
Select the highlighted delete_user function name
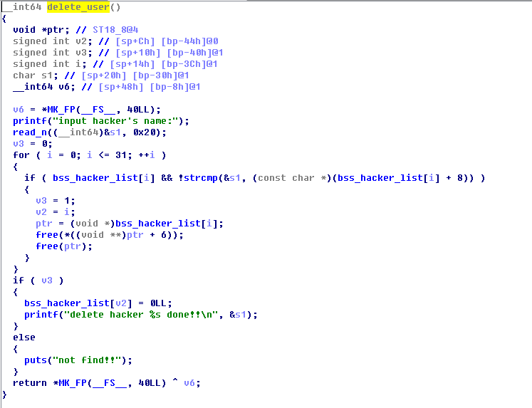pos(78,7)
